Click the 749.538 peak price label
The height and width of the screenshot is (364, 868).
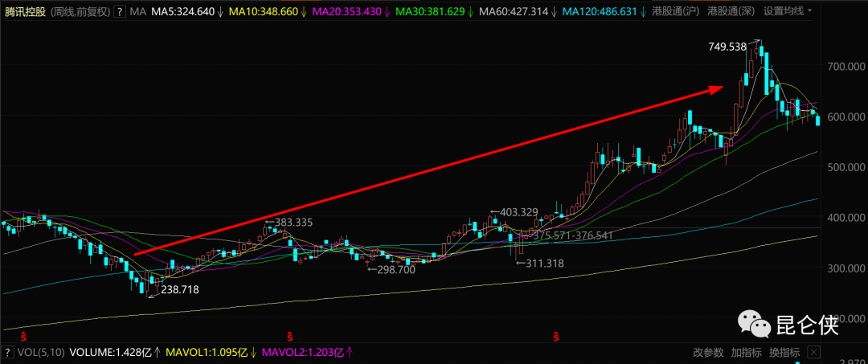727,47
